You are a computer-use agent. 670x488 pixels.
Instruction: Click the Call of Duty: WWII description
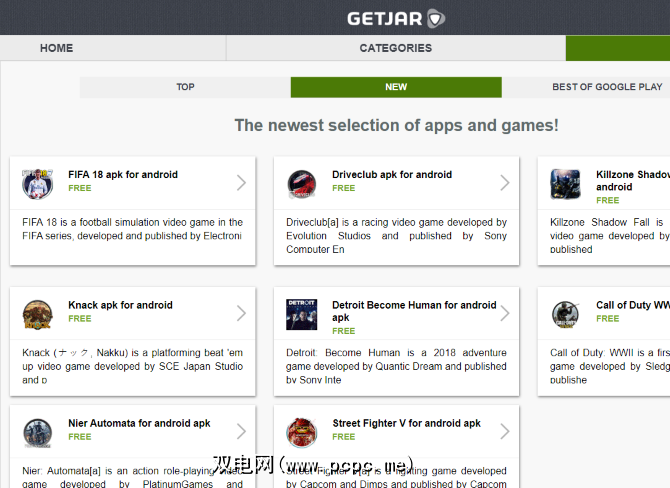pos(610,366)
